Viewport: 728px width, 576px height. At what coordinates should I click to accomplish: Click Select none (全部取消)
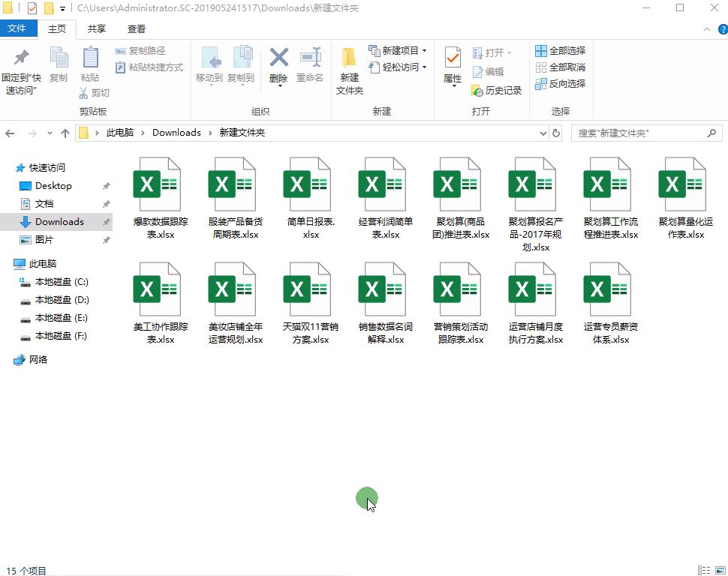pos(561,67)
